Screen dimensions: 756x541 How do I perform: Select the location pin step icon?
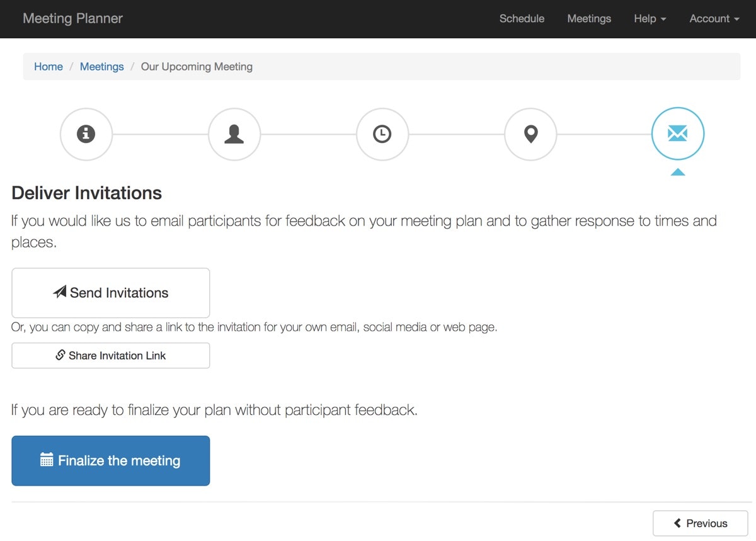[x=530, y=134]
